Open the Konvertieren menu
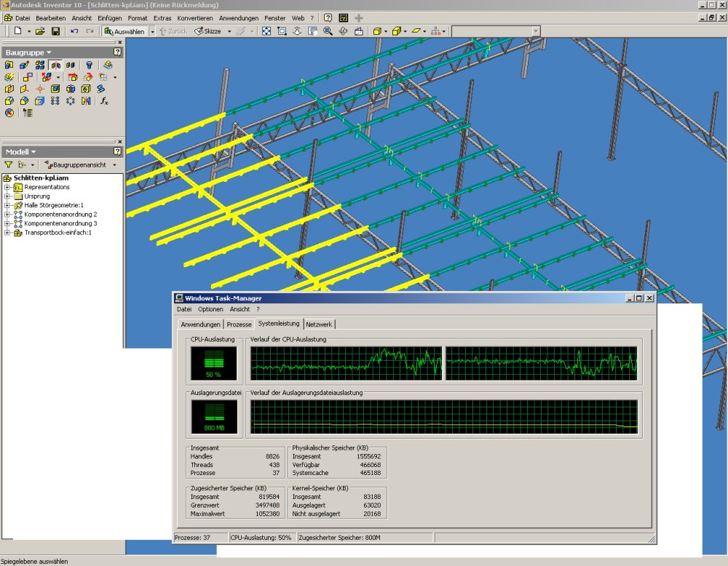Viewport: 728px width, 566px height. [x=195, y=17]
